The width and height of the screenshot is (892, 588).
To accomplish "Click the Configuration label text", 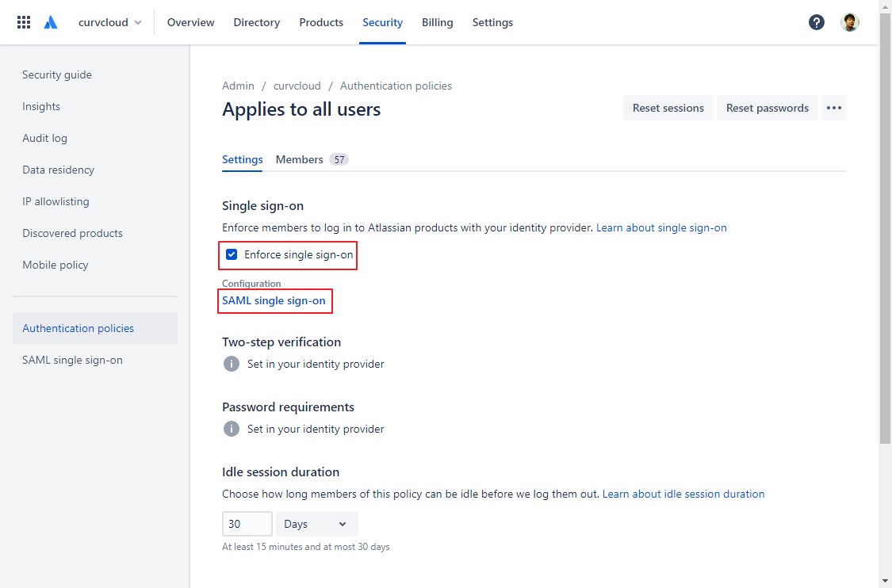I will point(251,284).
